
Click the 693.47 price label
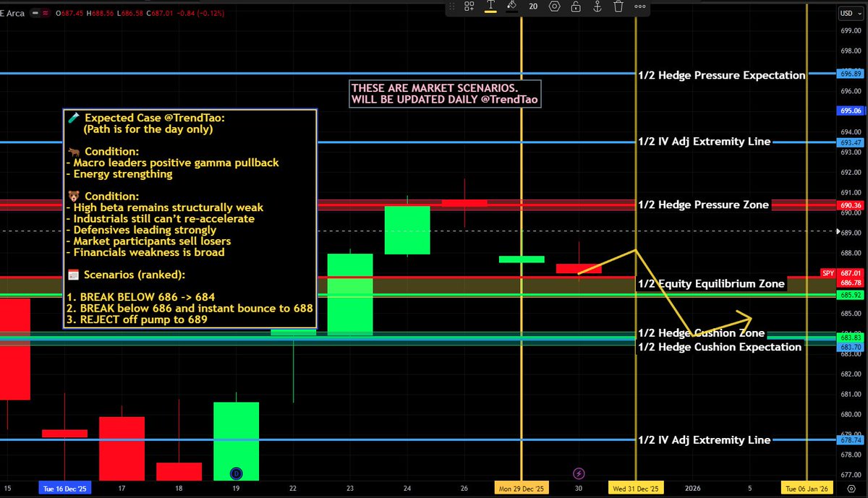(851, 142)
